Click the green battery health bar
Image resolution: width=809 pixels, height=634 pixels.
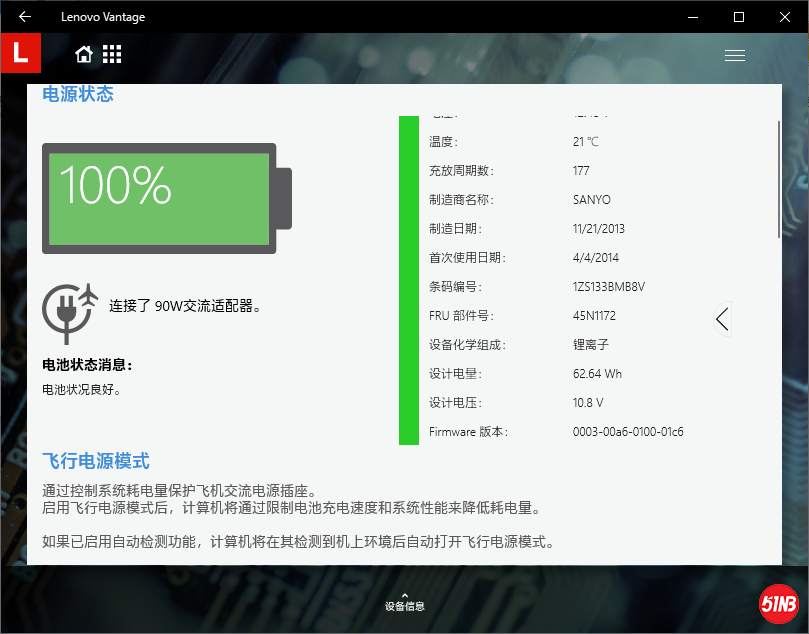(x=408, y=280)
